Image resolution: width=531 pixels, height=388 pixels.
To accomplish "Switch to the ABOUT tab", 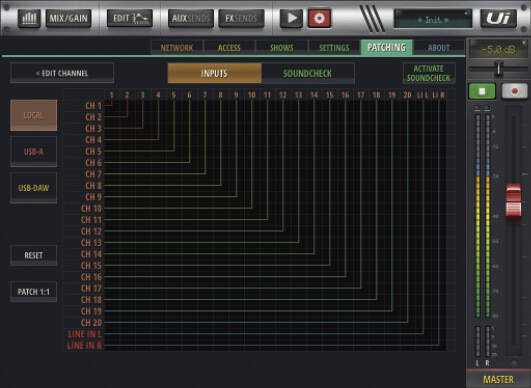I will (439, 48).
